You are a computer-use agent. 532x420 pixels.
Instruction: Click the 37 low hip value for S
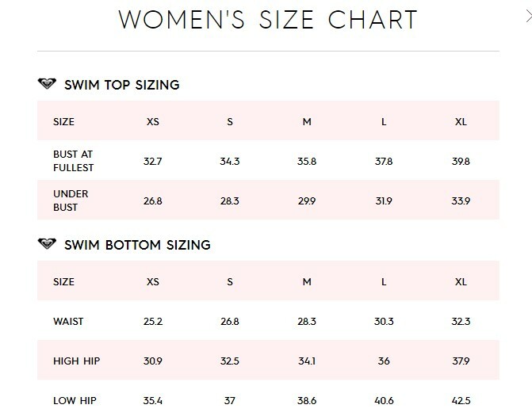[230, 401]
